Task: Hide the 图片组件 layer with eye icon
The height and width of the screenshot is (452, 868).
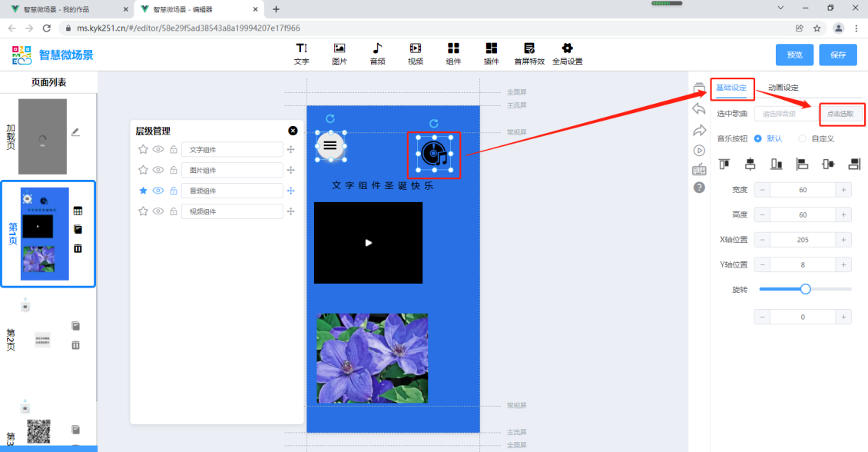Action: [x=158, y=170]
